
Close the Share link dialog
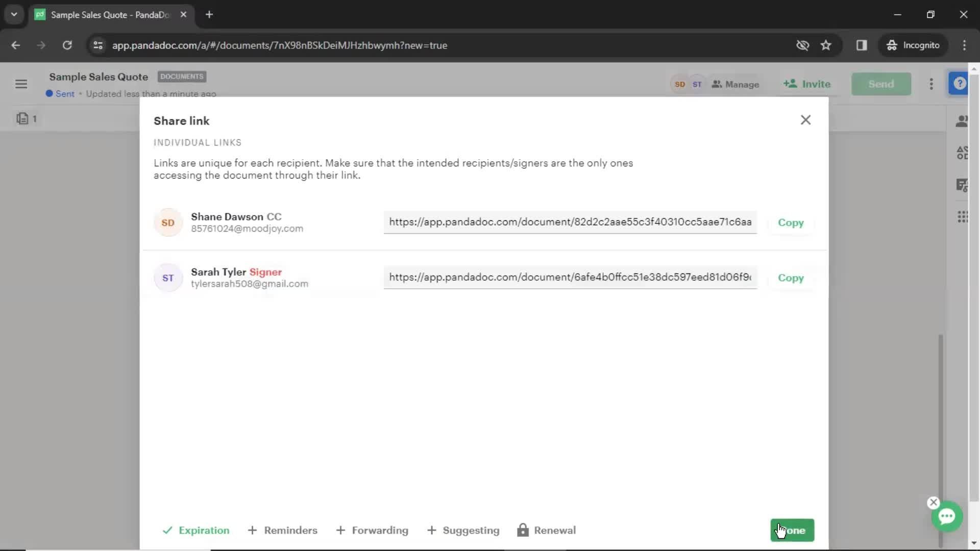point(805,120)
